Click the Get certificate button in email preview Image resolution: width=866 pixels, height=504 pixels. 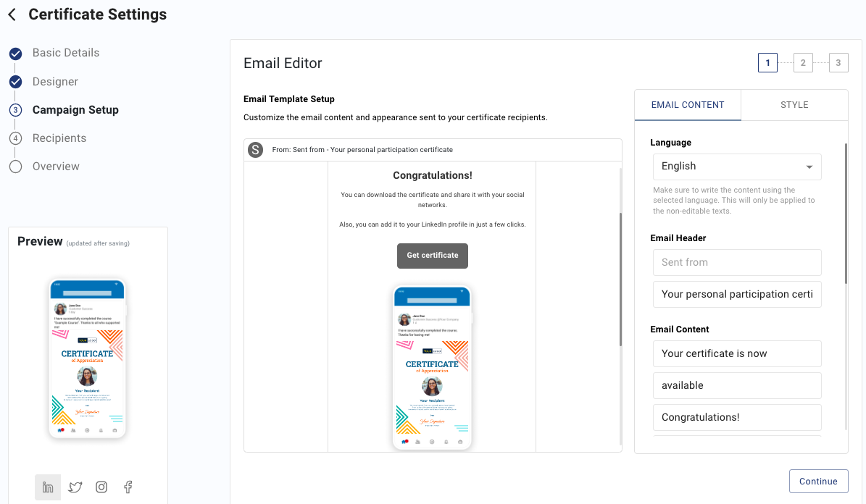point(433,256)
